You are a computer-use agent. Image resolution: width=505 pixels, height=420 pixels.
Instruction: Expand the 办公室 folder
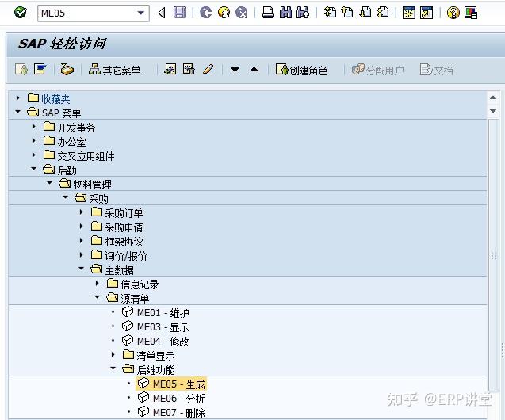click(34, 140)
